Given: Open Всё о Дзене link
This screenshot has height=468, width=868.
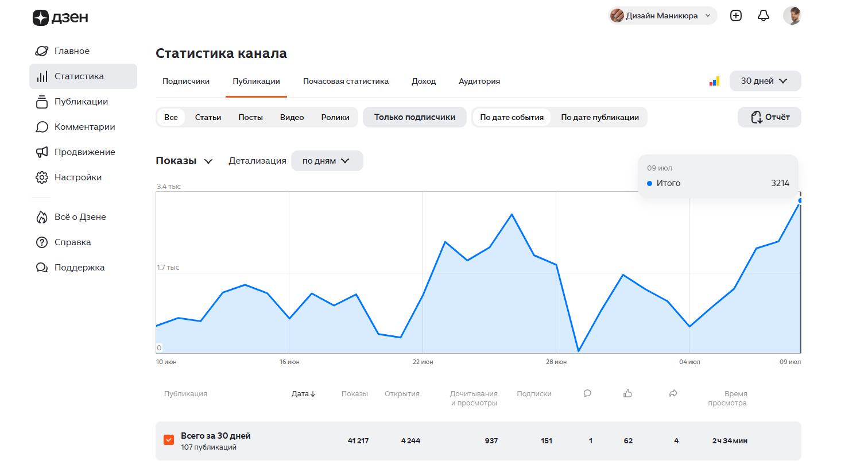Looking at the screenshot, I should click(x=83, y=217).
